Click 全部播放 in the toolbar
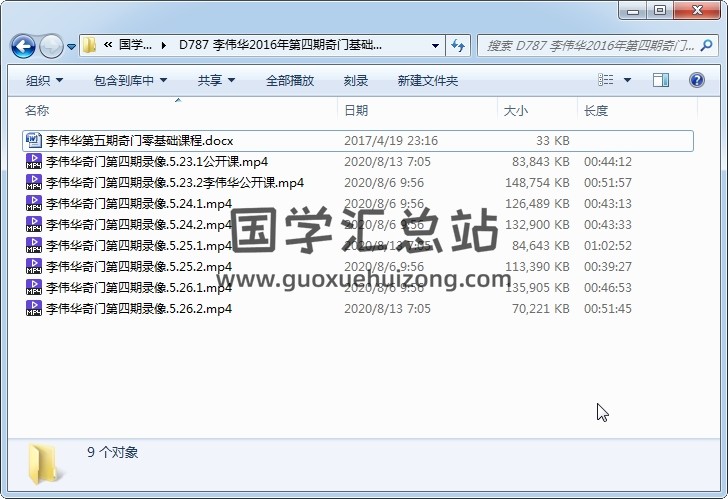Screen dimensions: 728x499 click(290, 81)
